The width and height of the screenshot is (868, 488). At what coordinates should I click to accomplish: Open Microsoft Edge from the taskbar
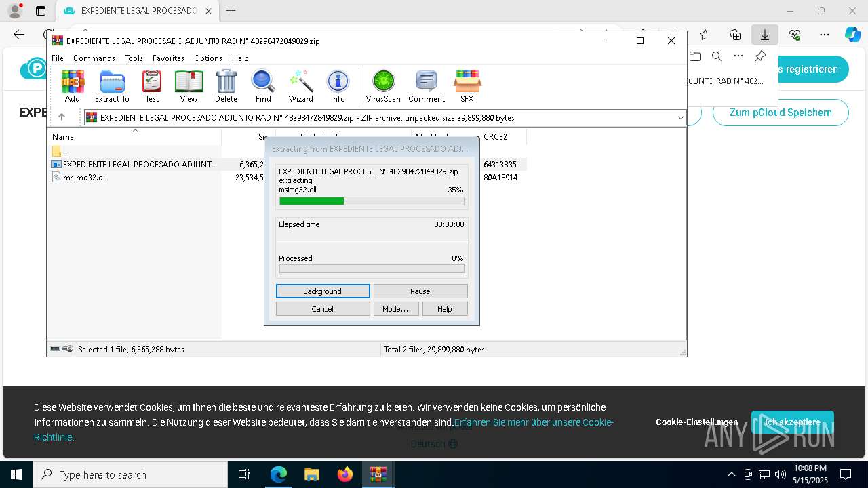(279, 474)
